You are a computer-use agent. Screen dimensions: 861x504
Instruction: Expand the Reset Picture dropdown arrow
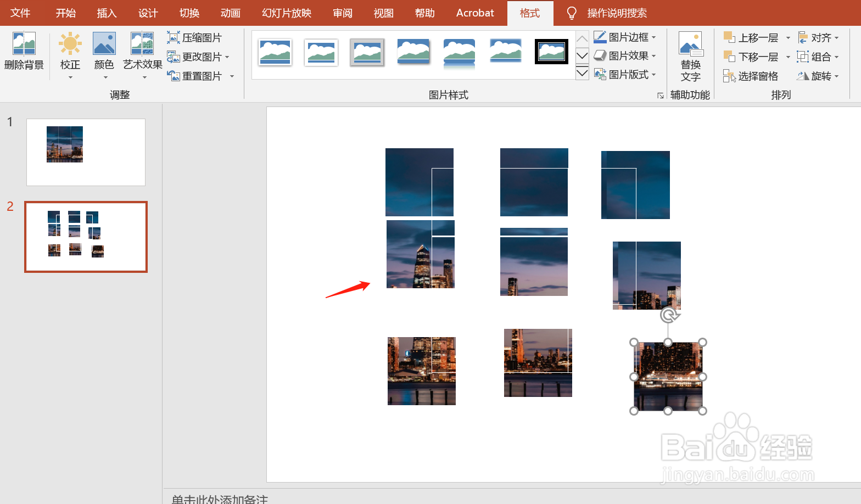click(x=232, y=76)
